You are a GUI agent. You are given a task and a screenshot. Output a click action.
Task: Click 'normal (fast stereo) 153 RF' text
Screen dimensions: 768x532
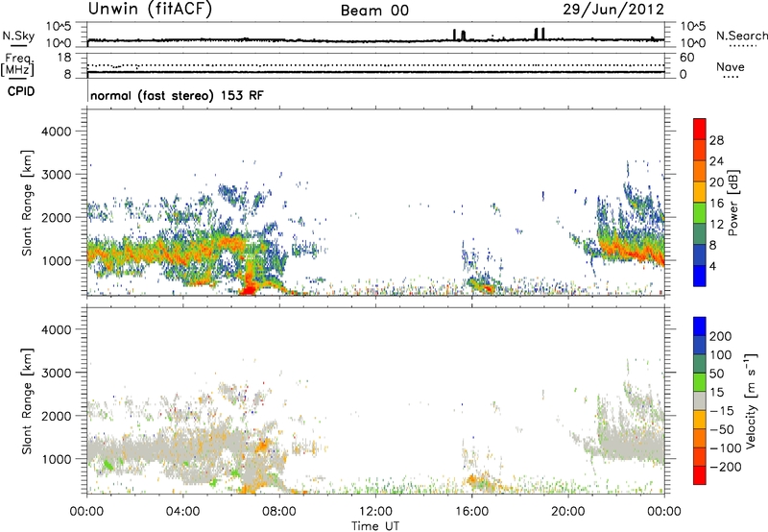pyautogui.click(x=177, y=95)
